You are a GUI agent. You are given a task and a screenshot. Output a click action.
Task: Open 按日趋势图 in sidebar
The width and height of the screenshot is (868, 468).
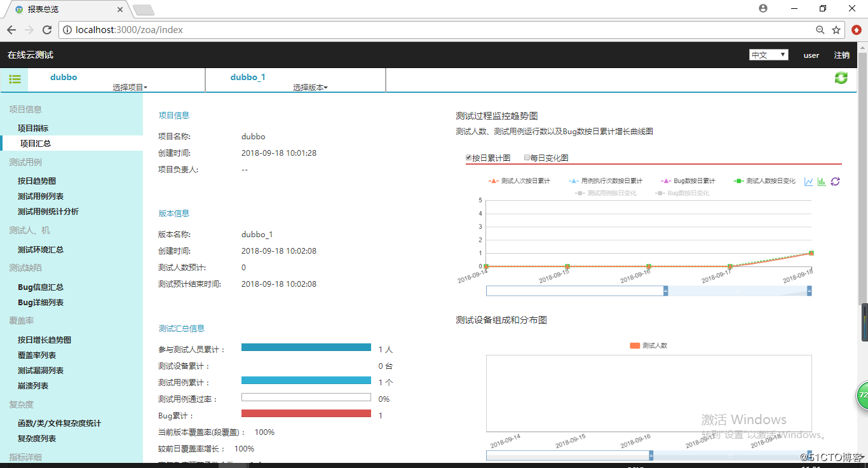tap(37, 181)
